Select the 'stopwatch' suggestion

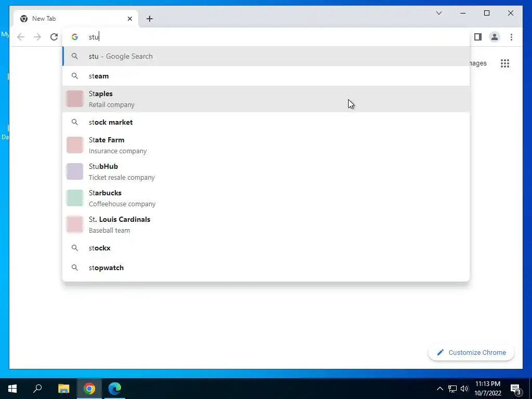pos(266,268)
